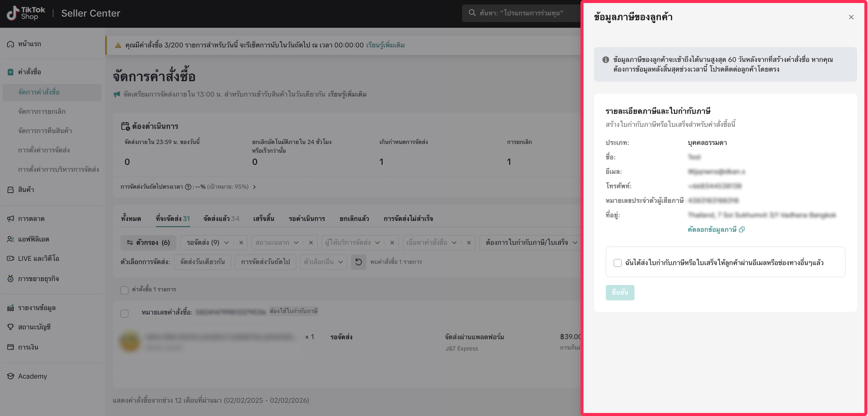This screenshot has height=416, width=868.
Task: Check the invoice sent confirmation checkbox
Action: 617,263
